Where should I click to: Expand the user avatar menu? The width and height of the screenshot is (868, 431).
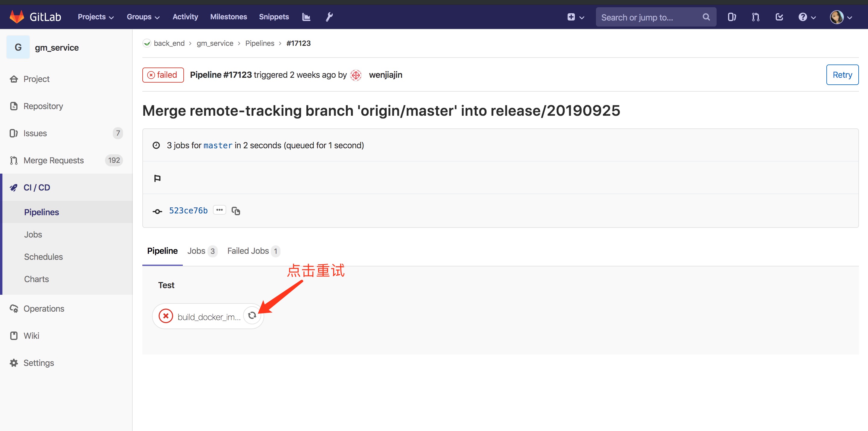tap(841, 17)
